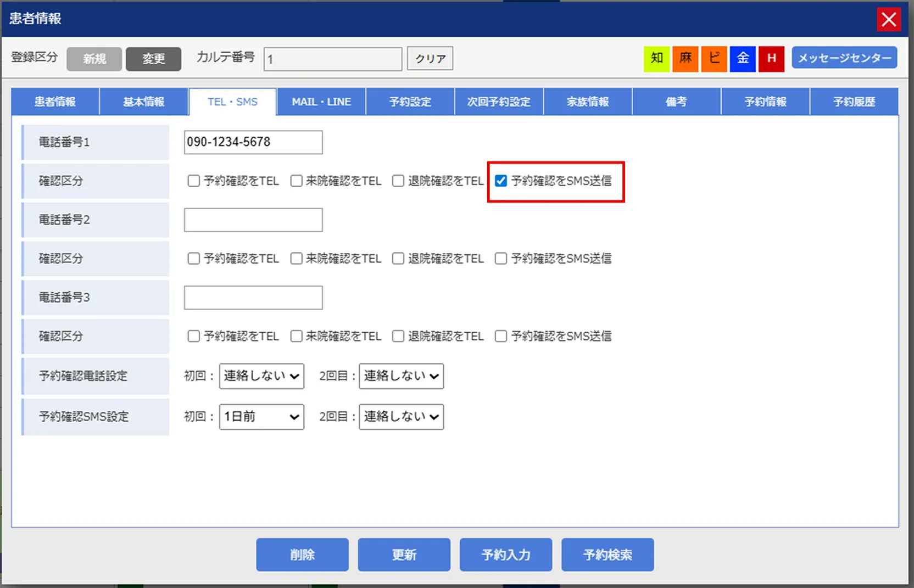Open 予約確認電話設定 初回 dropdown
Viewport: 914px width, 588px height.
click(x=261, y=376)
